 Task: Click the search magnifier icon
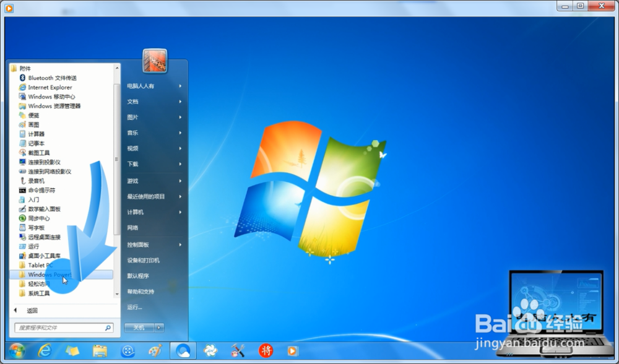tap(108, 327)
